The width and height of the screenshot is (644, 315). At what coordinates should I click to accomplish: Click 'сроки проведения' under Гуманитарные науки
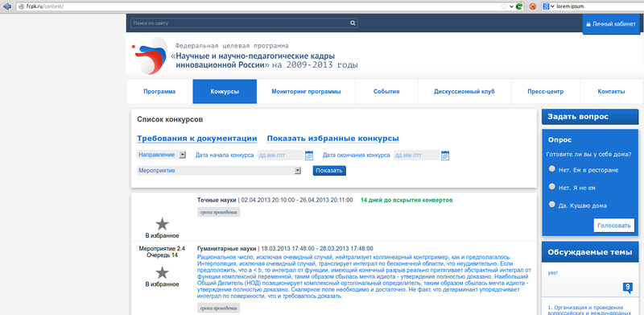coord(218,308)
